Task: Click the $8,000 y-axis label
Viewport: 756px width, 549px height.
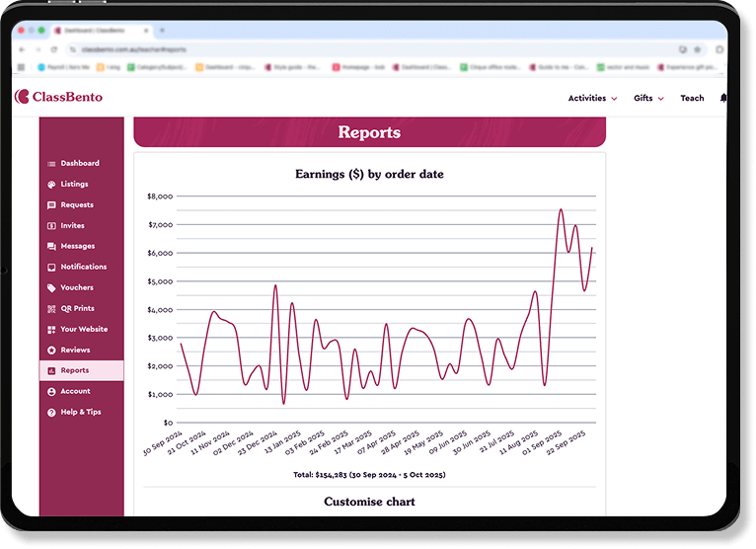Action: [x=160, y=196]
